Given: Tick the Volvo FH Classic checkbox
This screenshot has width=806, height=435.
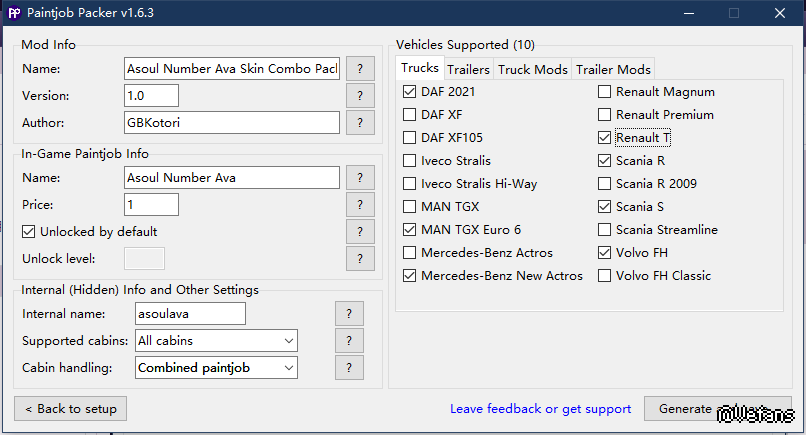Looking at the screenshot, I should point(604,276).
